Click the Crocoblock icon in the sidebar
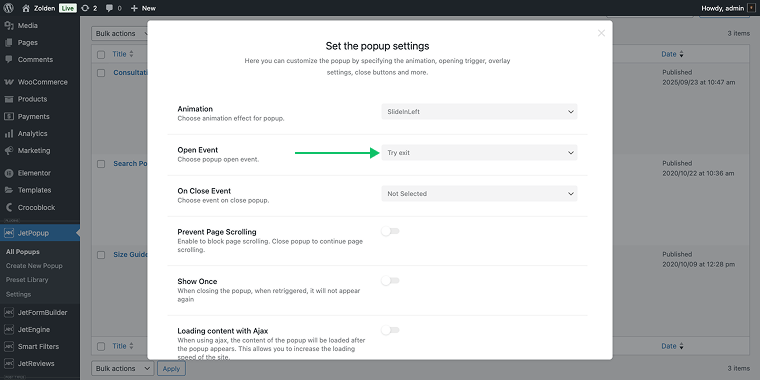This screenshot has width=760, height=380. tap(9, 207)
